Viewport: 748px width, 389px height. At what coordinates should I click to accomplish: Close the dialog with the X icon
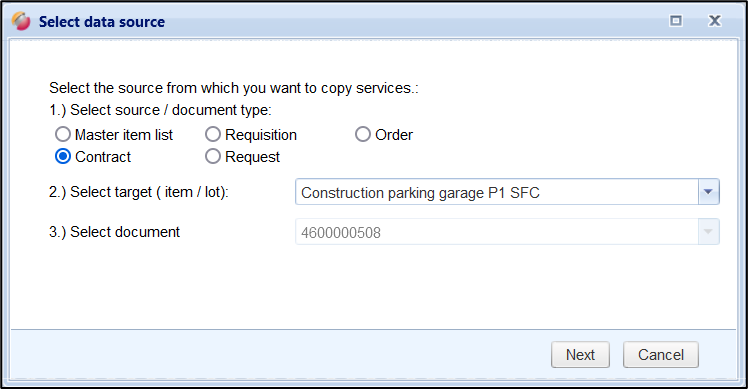(x=715, y=21)
